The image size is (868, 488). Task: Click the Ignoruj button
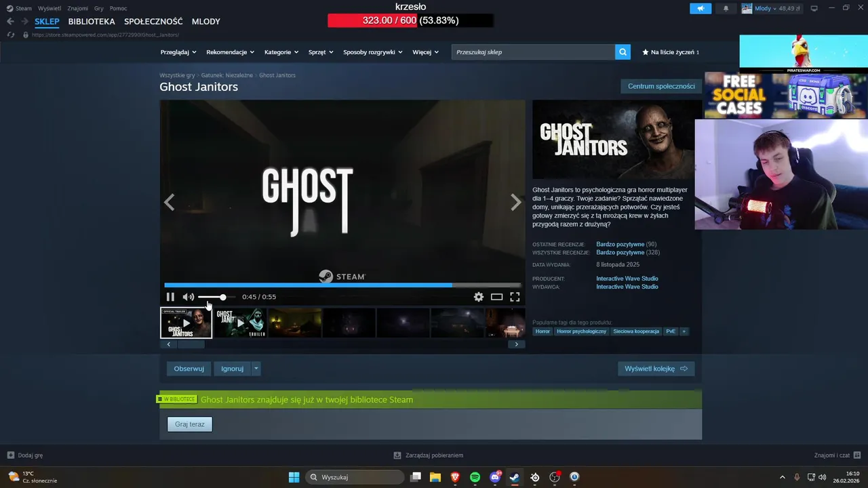tap(232, 369)
